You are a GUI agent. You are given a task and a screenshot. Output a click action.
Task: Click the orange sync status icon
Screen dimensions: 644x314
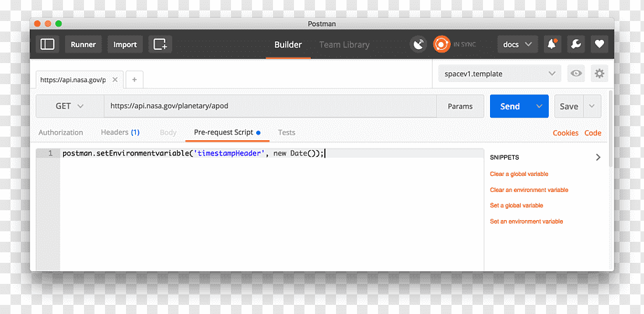point(442,44)
